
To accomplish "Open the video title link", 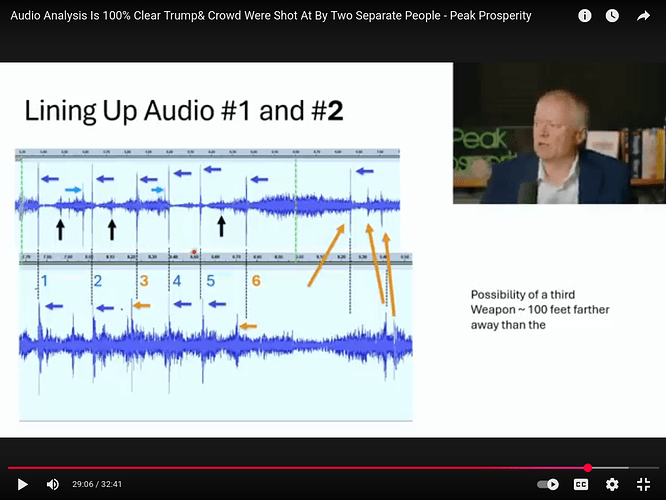I will point(270,16).
